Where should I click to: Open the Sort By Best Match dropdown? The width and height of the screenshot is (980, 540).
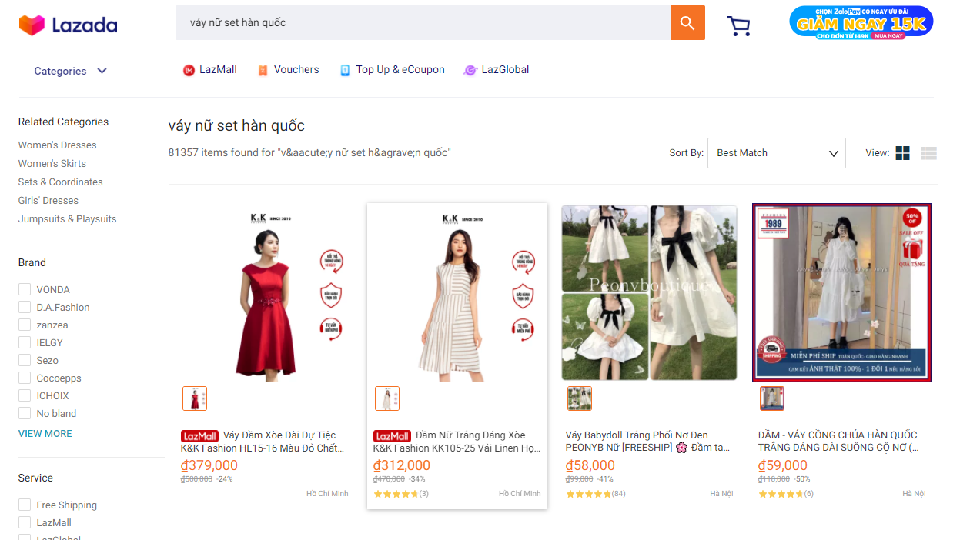coord(776,153)
